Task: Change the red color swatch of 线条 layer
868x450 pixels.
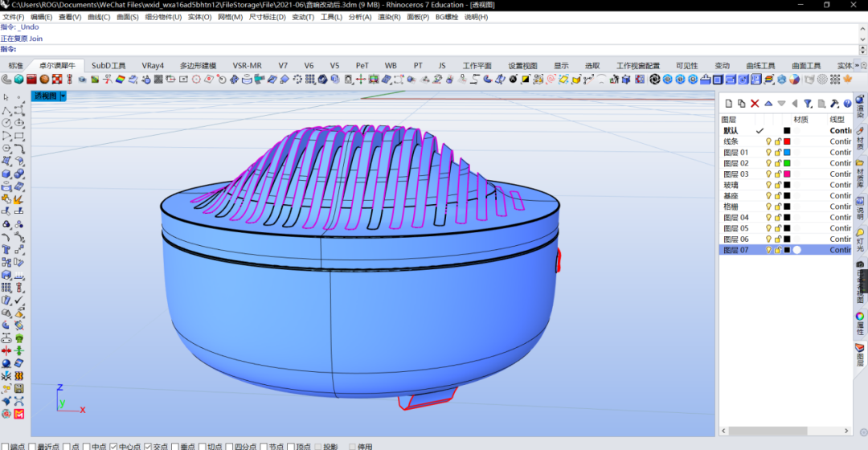Action: pyautogui.click(x=787, y=141)
